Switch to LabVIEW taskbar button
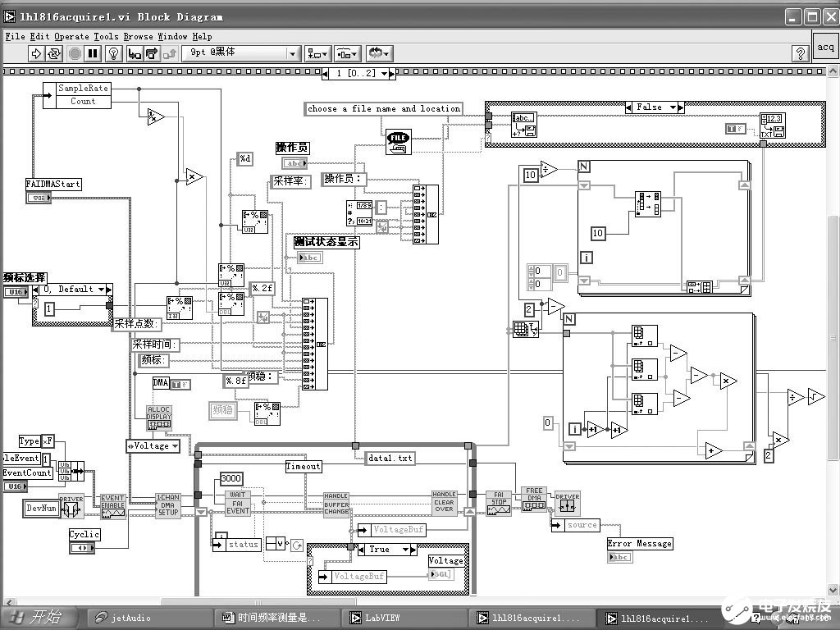Image resolution: width=840 pixels, height=630 pixels. point(403,618)
